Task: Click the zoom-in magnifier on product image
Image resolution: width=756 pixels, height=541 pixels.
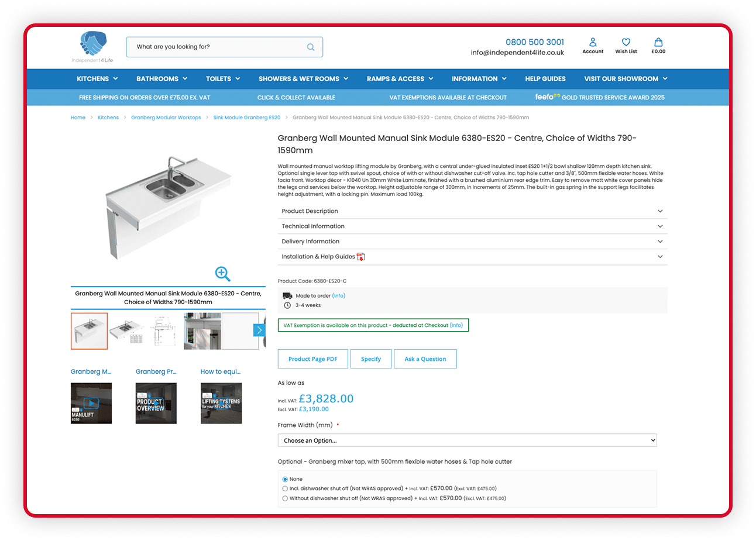Action: point(222,274)
